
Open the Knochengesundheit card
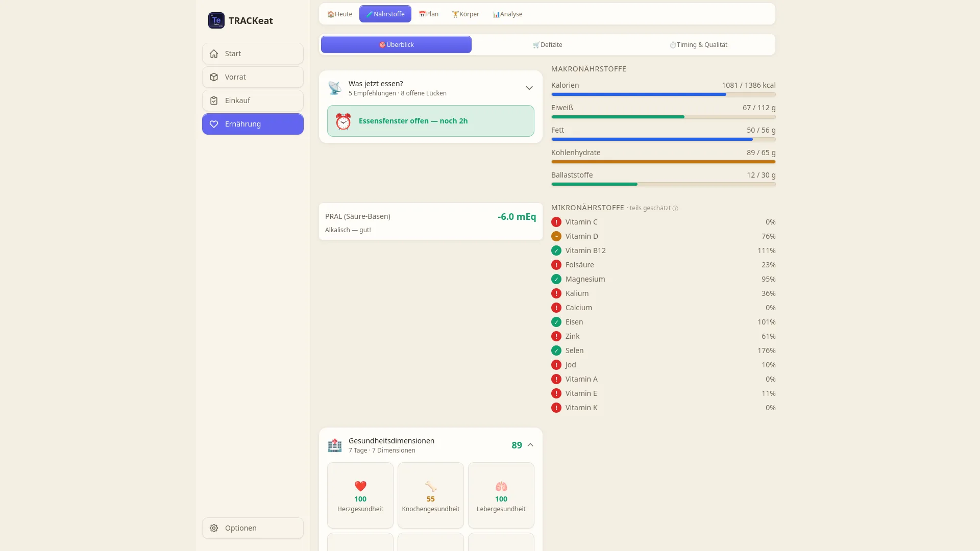pos(431,495)
